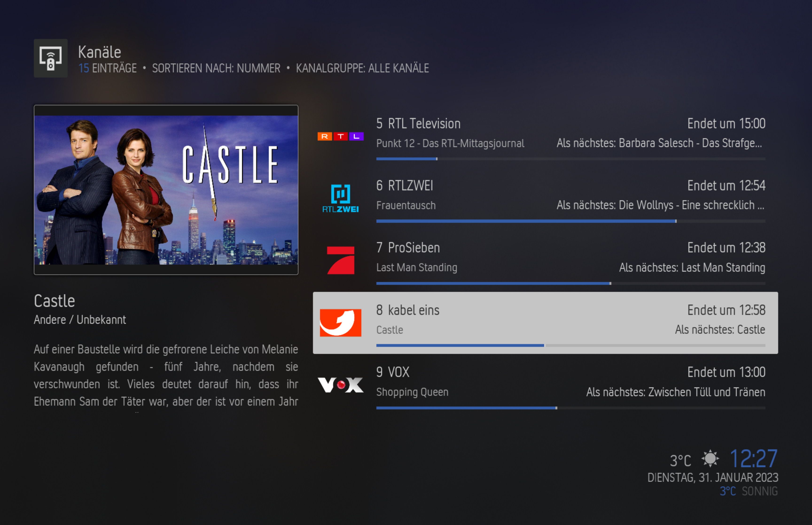
Task: Click the Frauentausch progress bar
Action: pyautogui.click(x=571, y=221)
